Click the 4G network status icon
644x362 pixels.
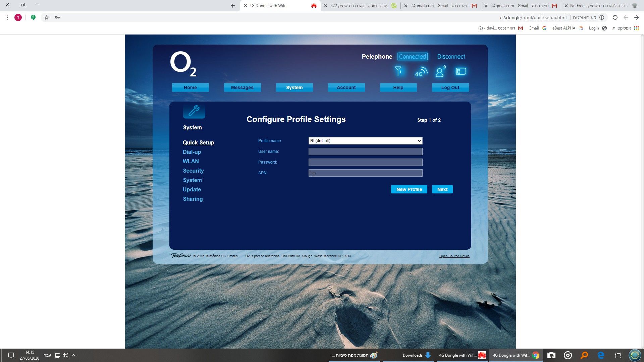[421, 71]
